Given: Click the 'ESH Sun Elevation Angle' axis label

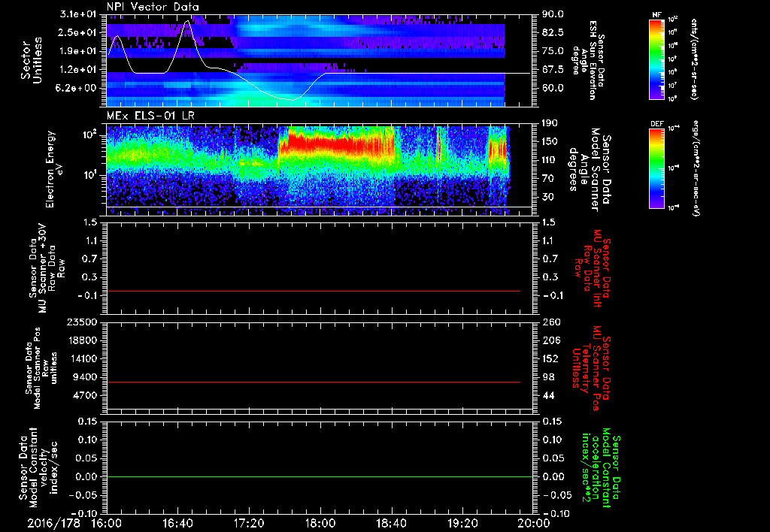Looking at the screenshot, I should 590,60.
